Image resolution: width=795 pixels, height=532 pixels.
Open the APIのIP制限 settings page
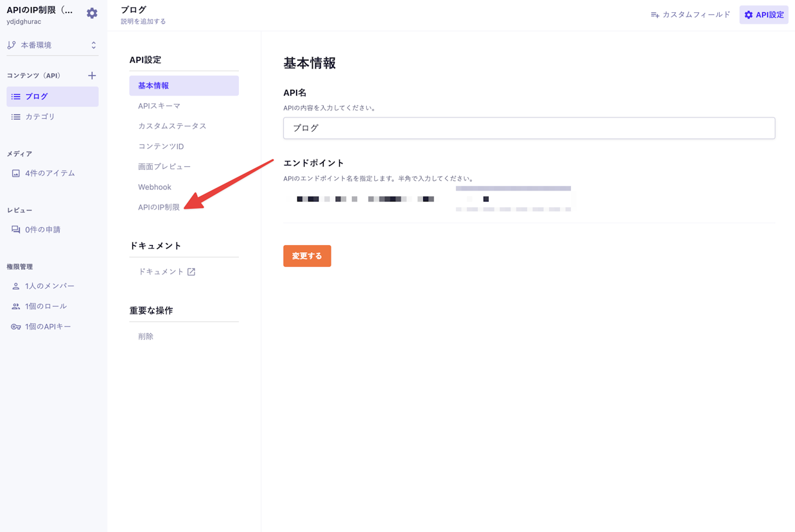[159, 207]
